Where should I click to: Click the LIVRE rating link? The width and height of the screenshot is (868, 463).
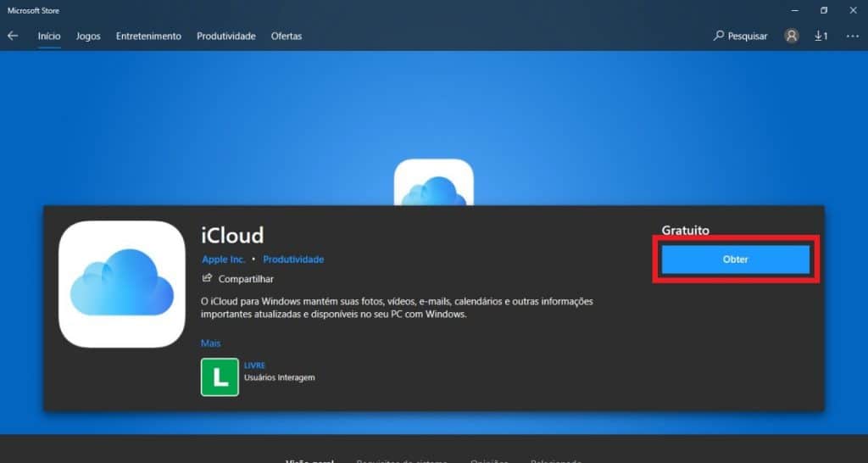point(254,365)
